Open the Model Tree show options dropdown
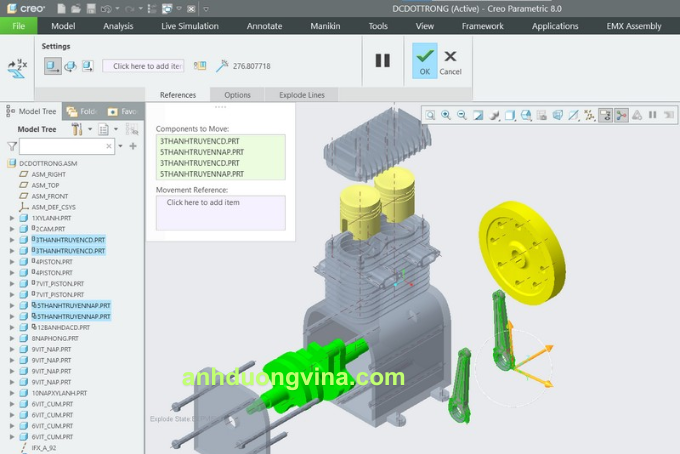 (102, 129)
